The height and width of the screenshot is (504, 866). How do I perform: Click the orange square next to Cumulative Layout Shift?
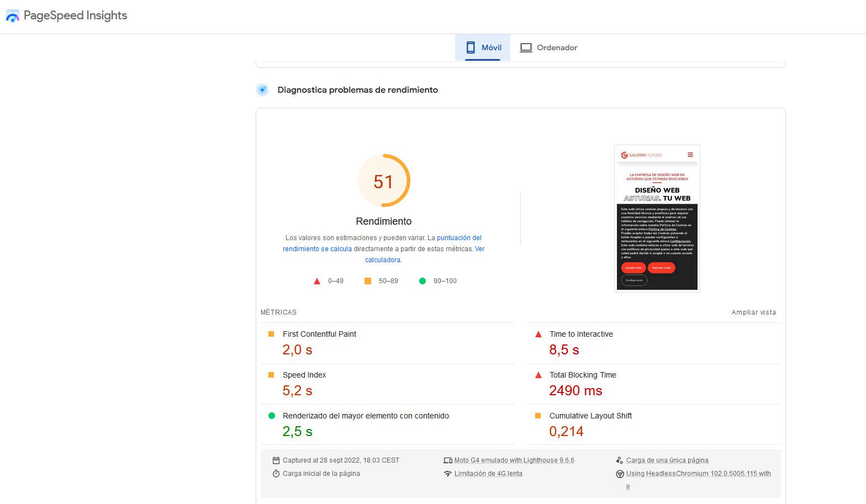[x=538, y=416]
